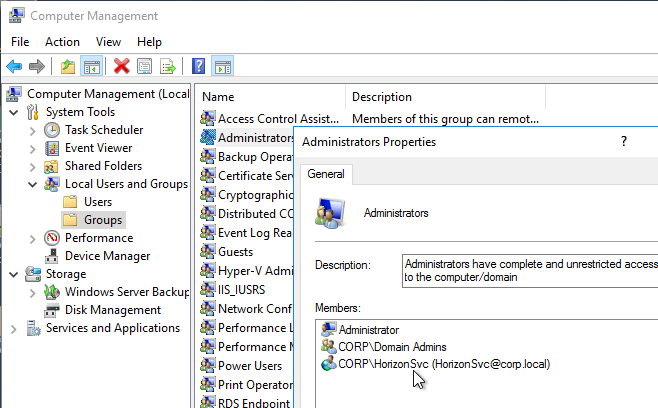Image resolution: width=658 pixels, height=408 pixels.
Task: Click Members of this group description cell
Action: click(445, 119)
